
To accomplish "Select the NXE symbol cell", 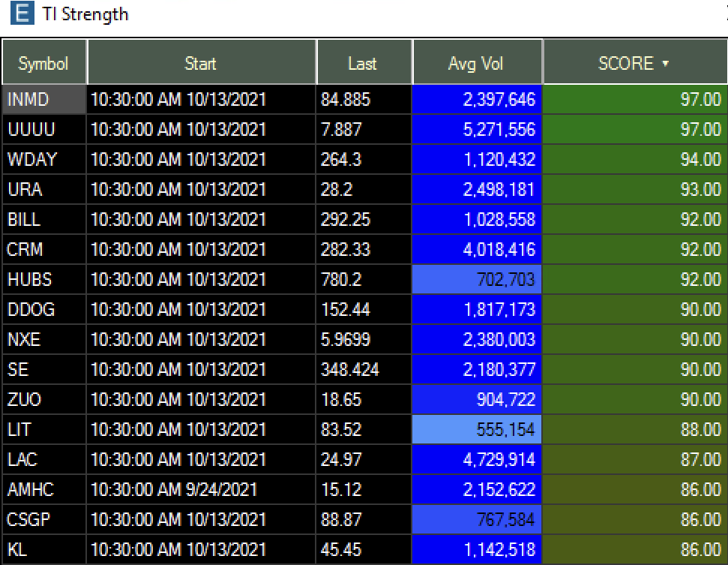I will pos(44,339).
